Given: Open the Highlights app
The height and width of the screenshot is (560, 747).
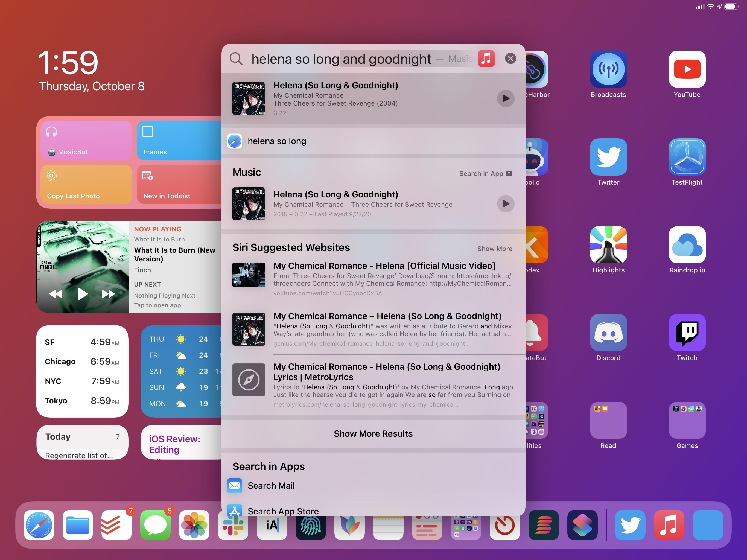Looking at the screenshot, I should point(608,245).
